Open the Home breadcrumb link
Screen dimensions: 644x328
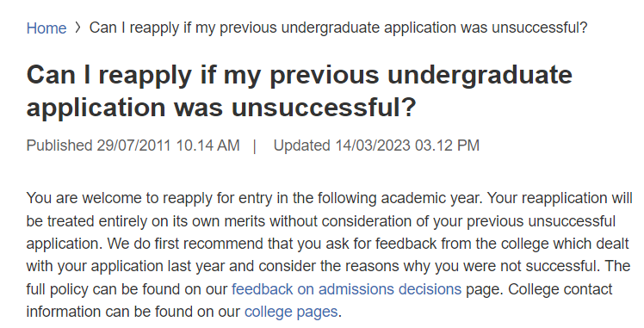46,28
